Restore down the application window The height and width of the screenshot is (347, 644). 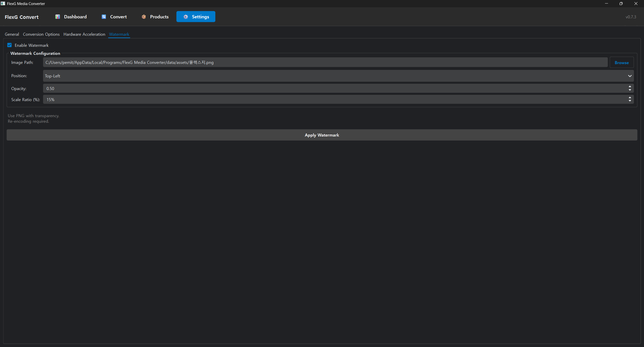coord(621,4)
